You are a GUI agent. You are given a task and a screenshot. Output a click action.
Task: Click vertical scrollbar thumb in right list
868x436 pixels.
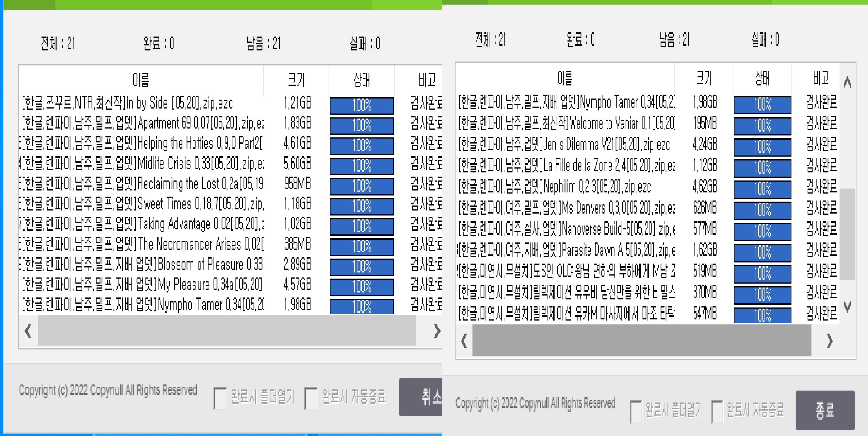tap(847, 234)
